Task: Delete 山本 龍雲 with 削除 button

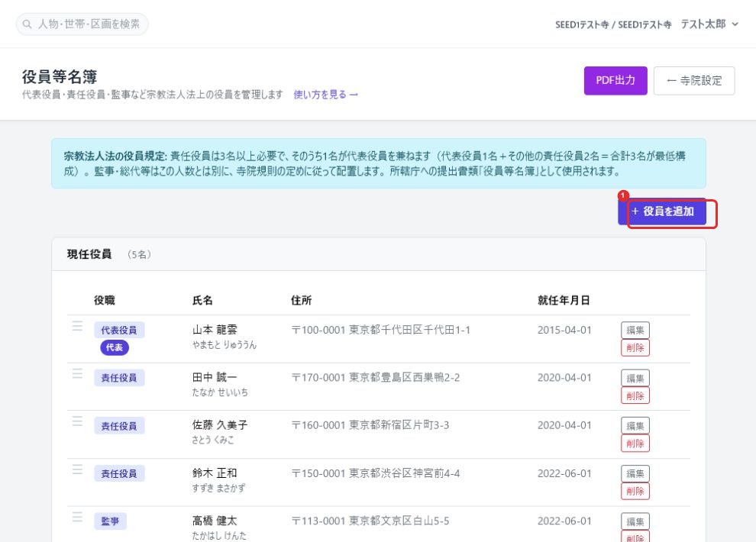Action: coord(635,347)
